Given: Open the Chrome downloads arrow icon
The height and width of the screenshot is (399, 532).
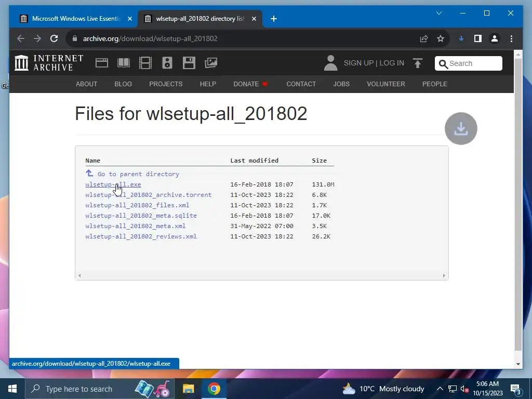Looking at the screenshot, I should [461, 38].
